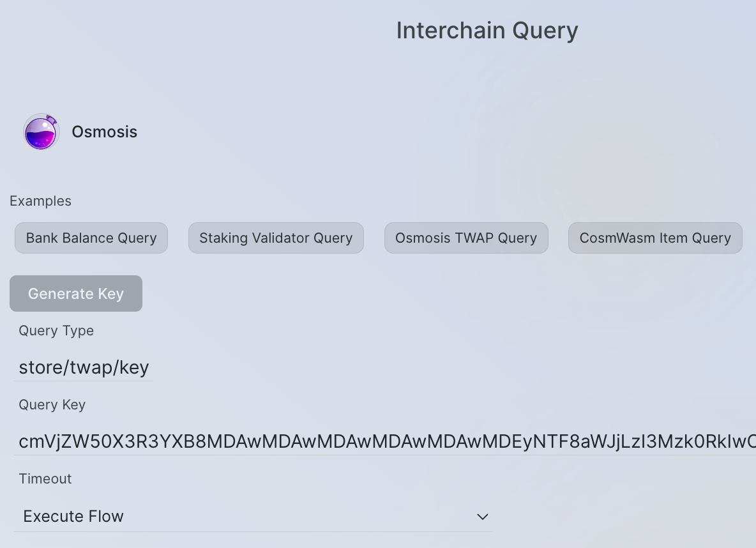Click into the Query Key input field
The width and height of the screenshot is (756, 548).
[x=383, y=442]
